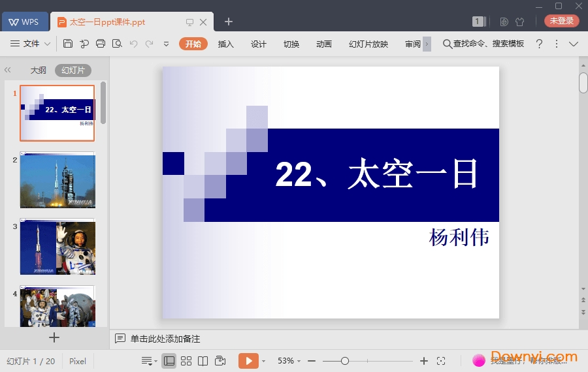Viewport: 588px width, 372px height.
Task: Click the subtitle 杨利伟
Action: coord(459,237)
